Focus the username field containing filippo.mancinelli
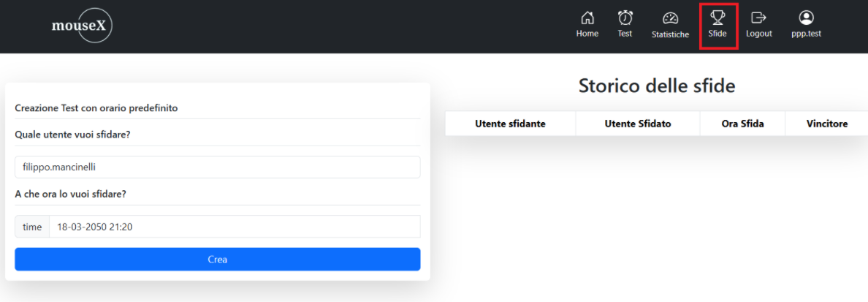The image size is (868, 302). coord(217,167)
